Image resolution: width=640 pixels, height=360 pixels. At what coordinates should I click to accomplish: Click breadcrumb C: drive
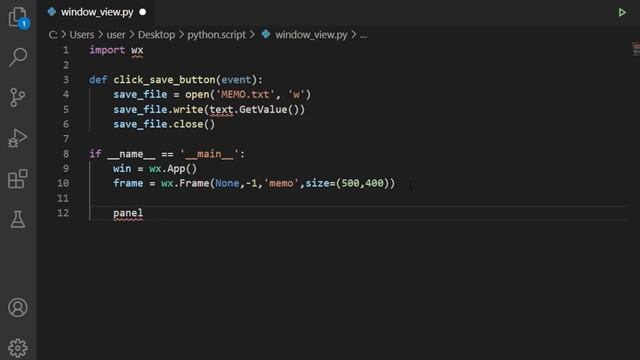point(53,35)
